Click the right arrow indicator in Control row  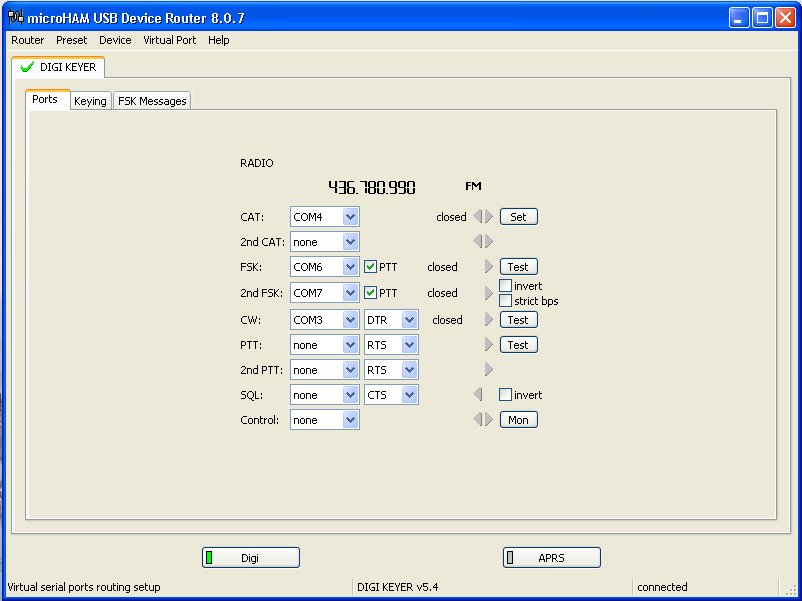pos(489,420)
